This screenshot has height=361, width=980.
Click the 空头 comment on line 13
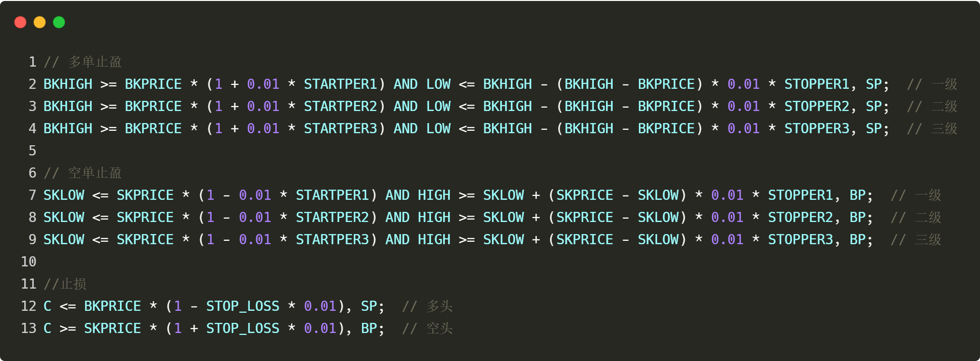[439, 328]
